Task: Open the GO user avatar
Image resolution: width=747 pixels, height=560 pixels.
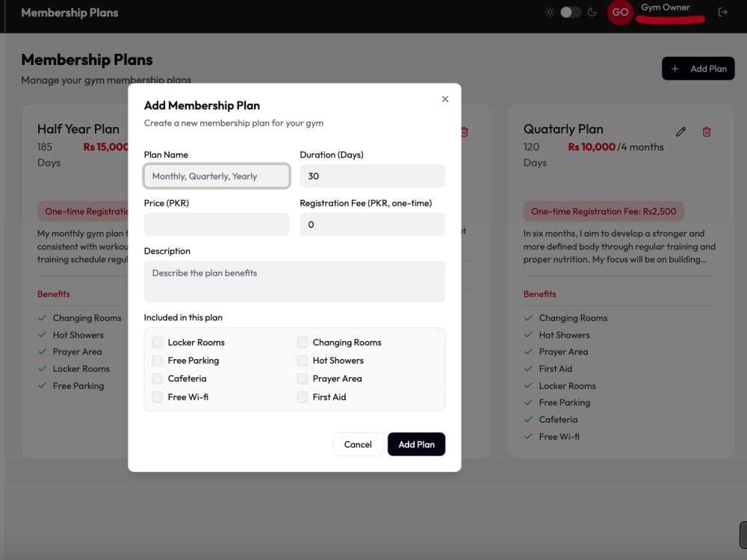Action: pos(620,13)
